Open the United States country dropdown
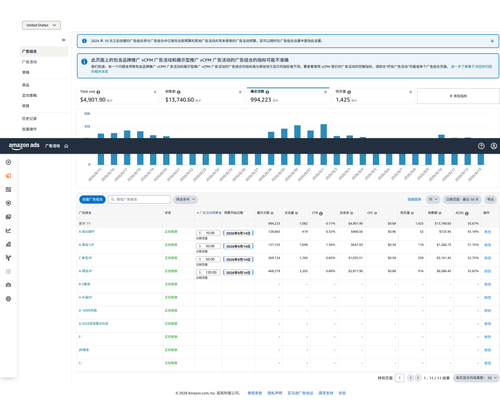 (41, 25)
